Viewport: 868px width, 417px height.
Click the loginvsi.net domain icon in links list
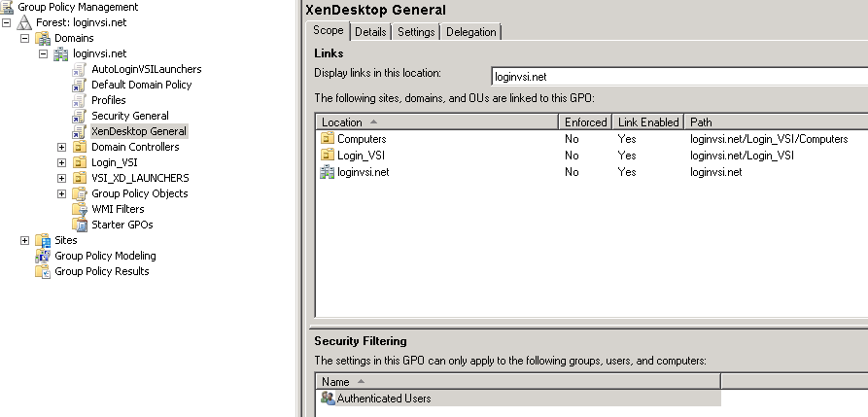pyautogui.click(x=328, y=172)
